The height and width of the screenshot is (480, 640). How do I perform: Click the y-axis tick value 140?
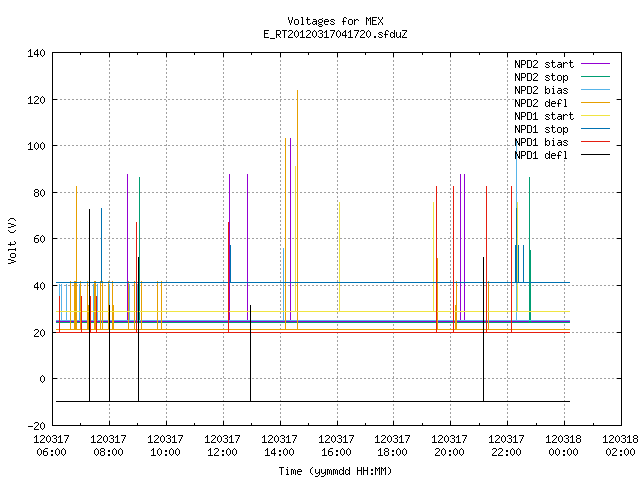tap(36, 53)
